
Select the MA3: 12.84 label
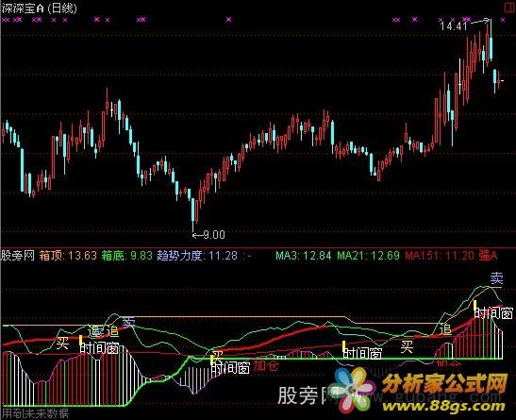[x=304, y=256]
